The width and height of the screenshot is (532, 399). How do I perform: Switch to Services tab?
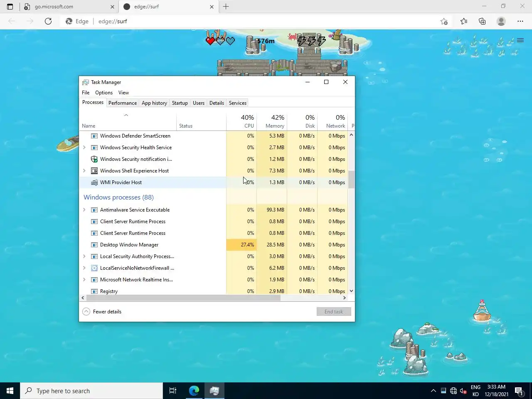tap(238, 103)
